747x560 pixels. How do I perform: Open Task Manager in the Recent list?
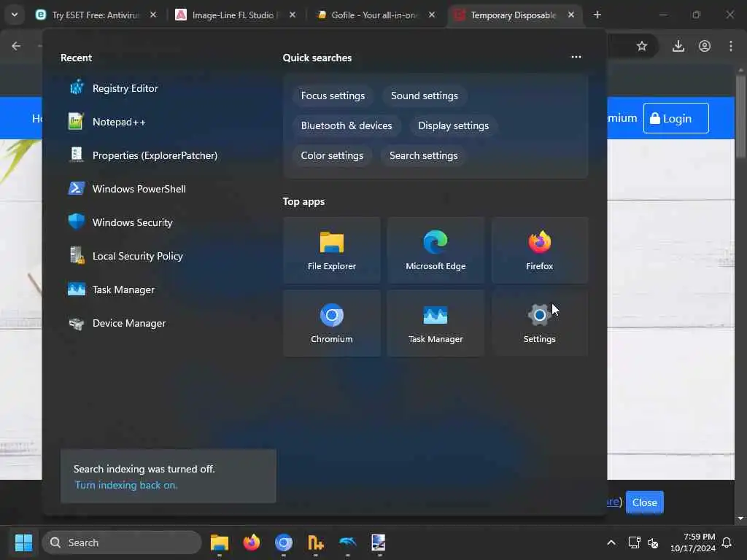112,289
